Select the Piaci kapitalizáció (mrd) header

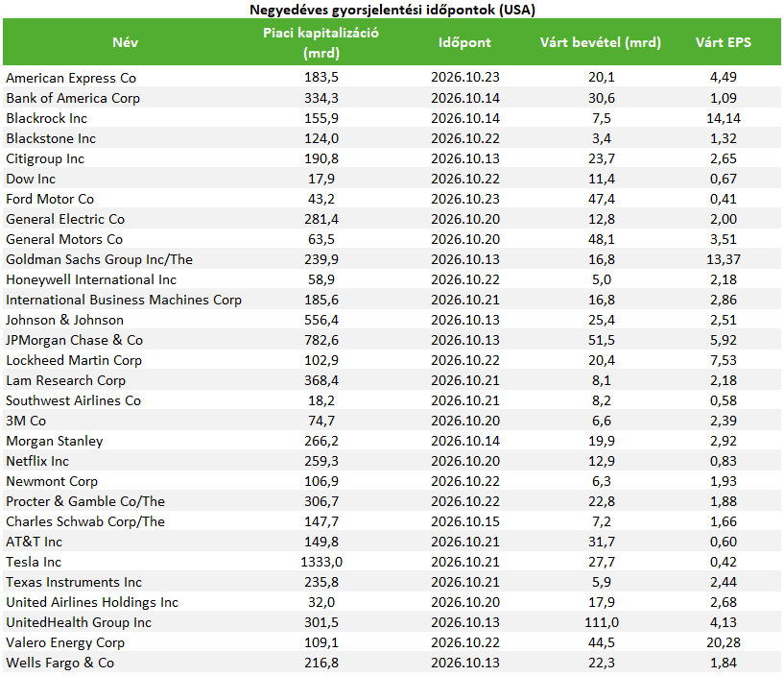pos(321,42)
